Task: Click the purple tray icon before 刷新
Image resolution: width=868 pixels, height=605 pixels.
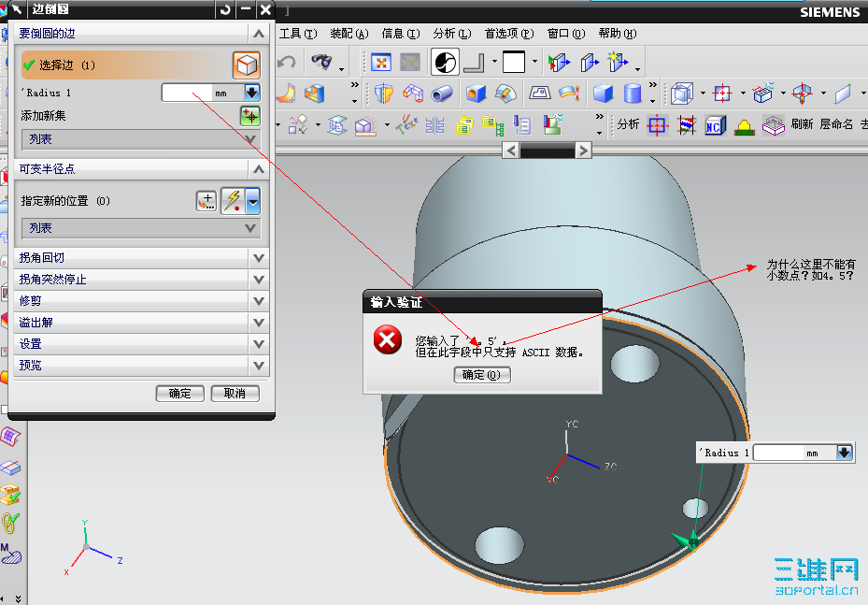Action: pyautogui.click(x=774, y=125)
